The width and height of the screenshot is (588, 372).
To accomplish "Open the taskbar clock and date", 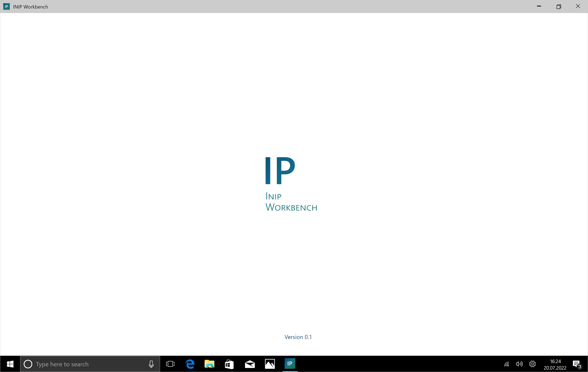I will pos(555,364).
